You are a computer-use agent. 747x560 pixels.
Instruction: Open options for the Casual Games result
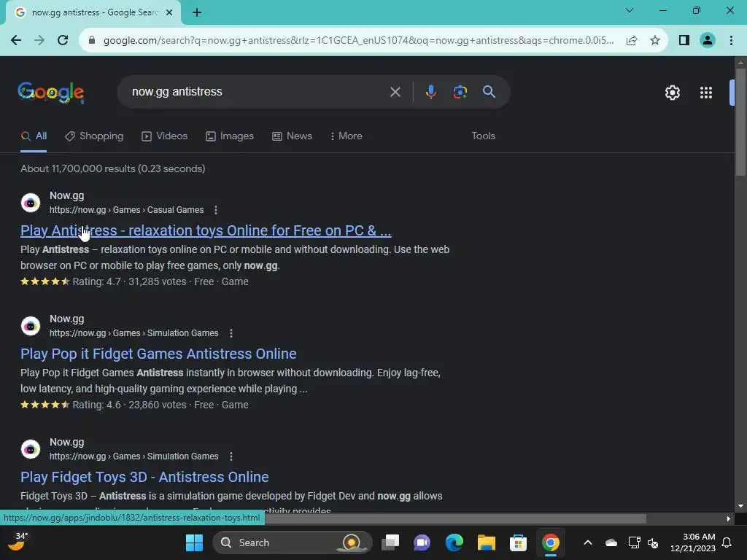216,210
